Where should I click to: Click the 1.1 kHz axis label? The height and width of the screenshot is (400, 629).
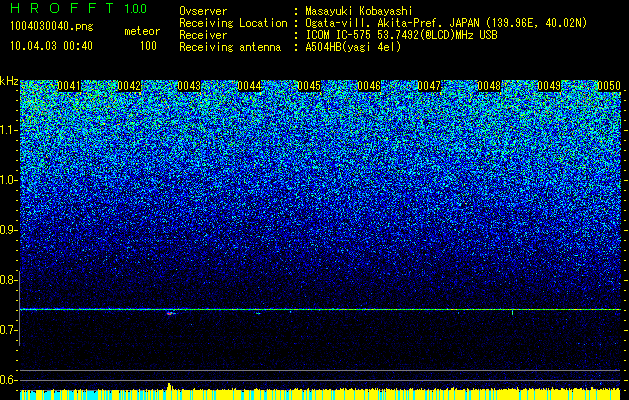coord(8,130)
